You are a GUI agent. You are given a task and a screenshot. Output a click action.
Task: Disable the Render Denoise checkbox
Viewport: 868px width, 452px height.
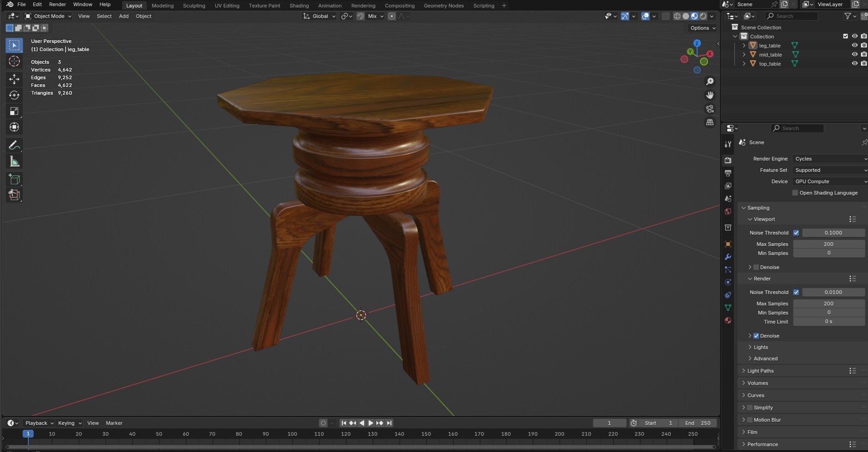click(756, 336)
